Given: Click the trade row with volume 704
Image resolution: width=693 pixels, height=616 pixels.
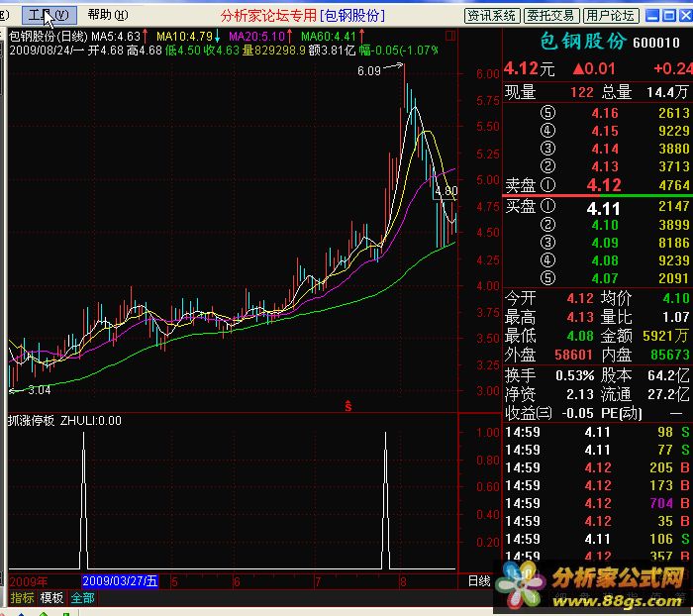Looking at the screenshot, I should click(597, 503).
